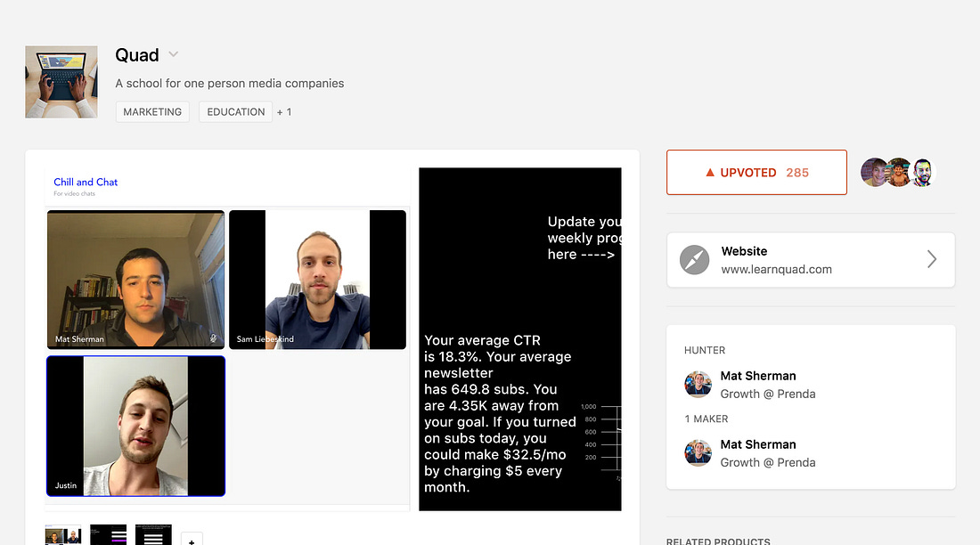Click the chevron arrow on Website card
The width and height of the screenshot is (980, 545).
pos(931,259)
